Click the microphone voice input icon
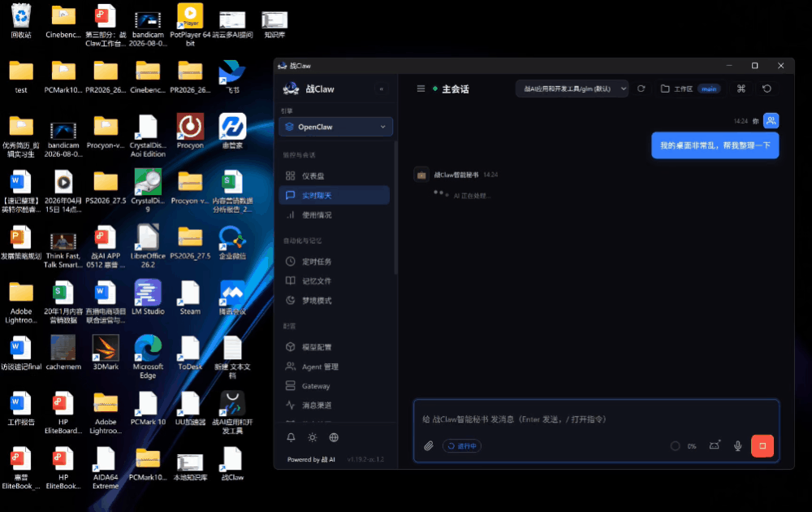This screenshot has height=512, width=812. [x=738, y=445]
